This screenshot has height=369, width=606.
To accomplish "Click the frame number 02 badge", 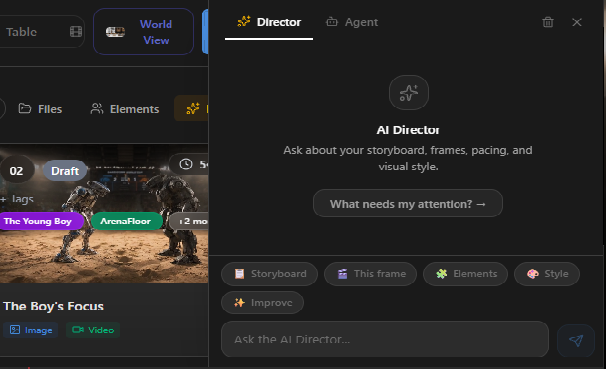I will click(16, 171).
